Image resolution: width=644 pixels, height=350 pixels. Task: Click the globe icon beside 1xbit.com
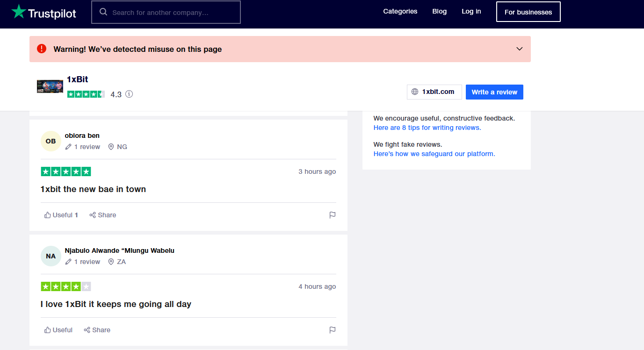(x=415, y=92)
